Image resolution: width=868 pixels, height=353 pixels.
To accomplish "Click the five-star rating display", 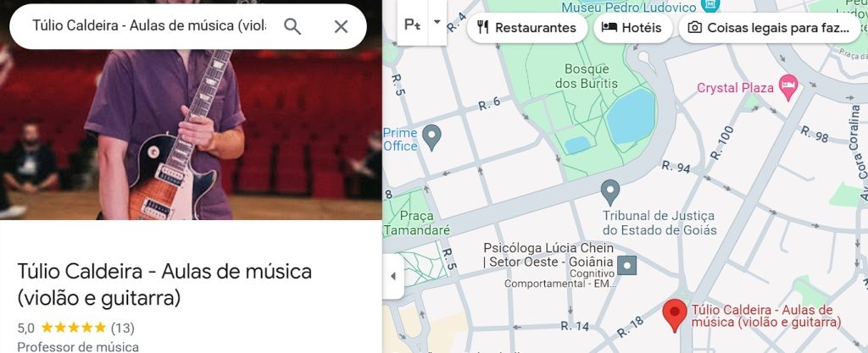I will point(74,328).
